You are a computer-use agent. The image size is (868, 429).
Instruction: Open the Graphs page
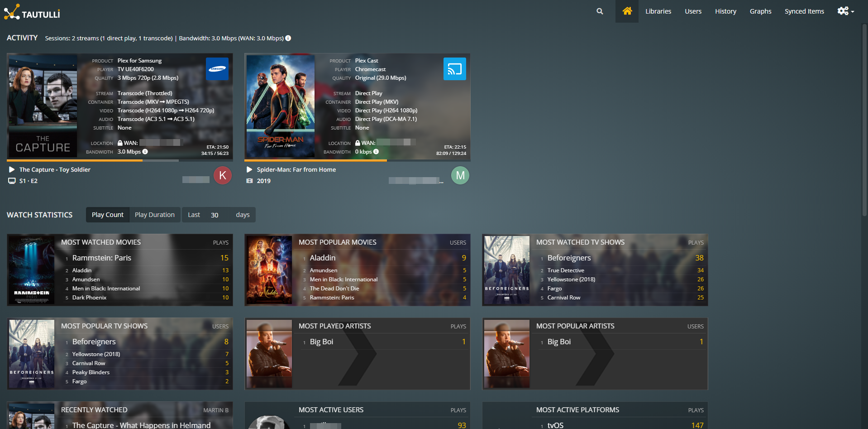pos(760,11)
